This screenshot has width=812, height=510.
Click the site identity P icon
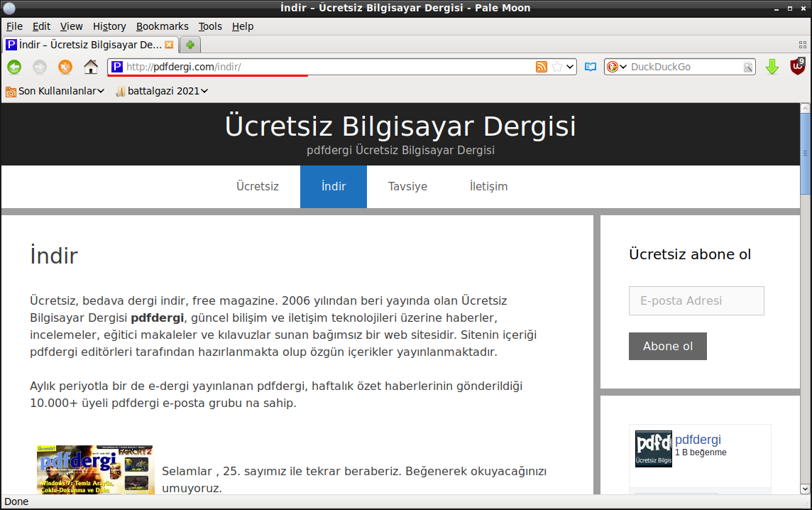(117, 66)
